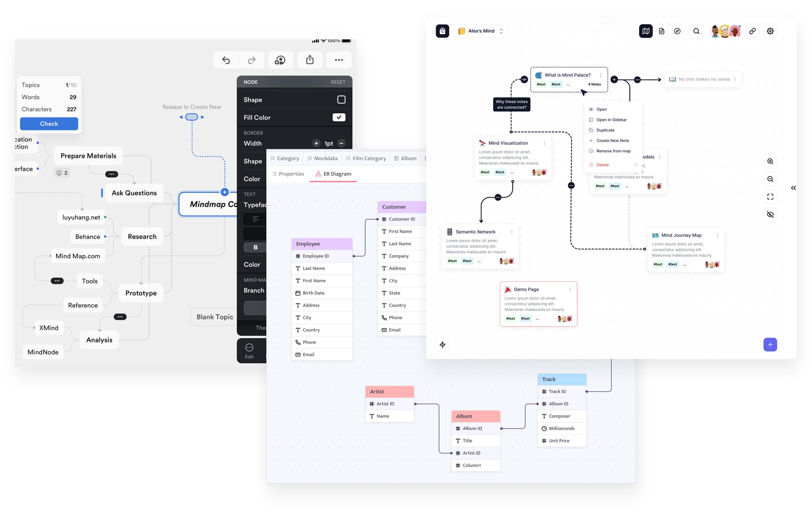Image resolution: width=812 pixels, height=519 pixels.
Task: Expand collapsed ellipsis above Analysis node
Action: pos(120,316)
